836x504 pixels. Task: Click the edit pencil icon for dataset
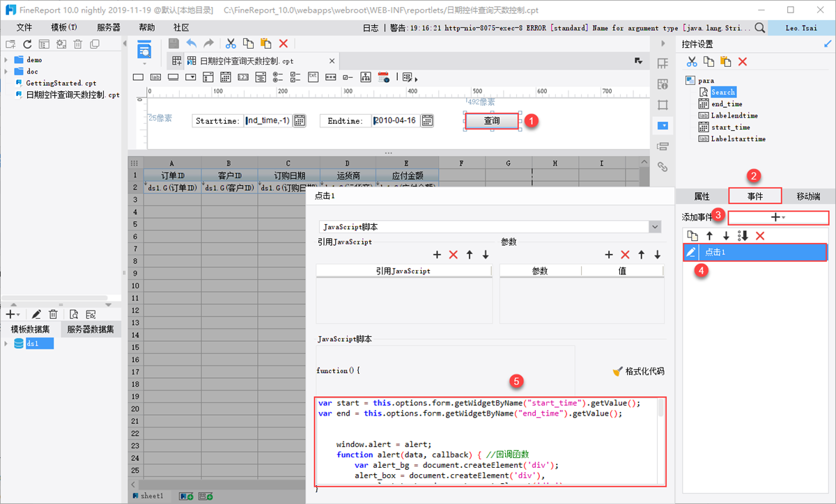[x=36, y=315]
